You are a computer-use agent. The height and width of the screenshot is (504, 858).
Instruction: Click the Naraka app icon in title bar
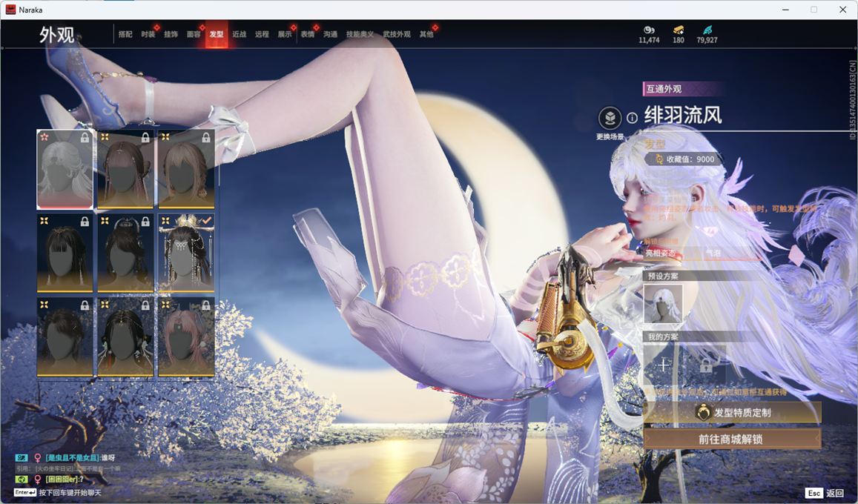click(x=10, y=10)
